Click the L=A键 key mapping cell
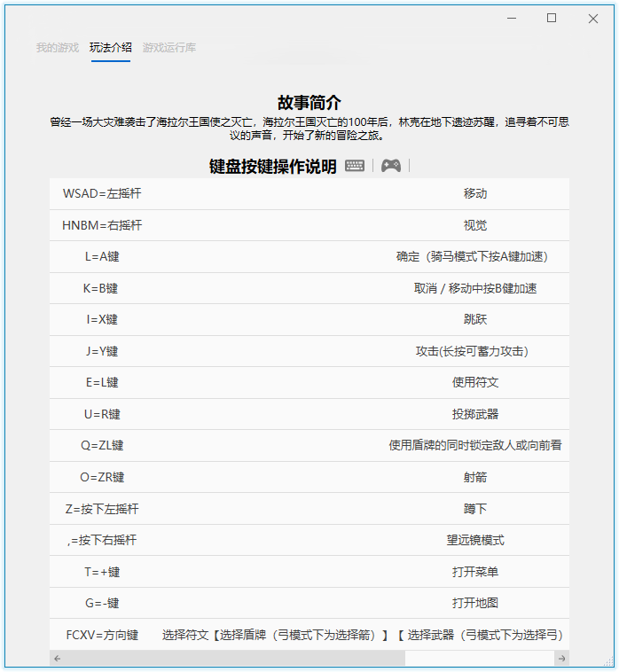 (x=102, y=257)
